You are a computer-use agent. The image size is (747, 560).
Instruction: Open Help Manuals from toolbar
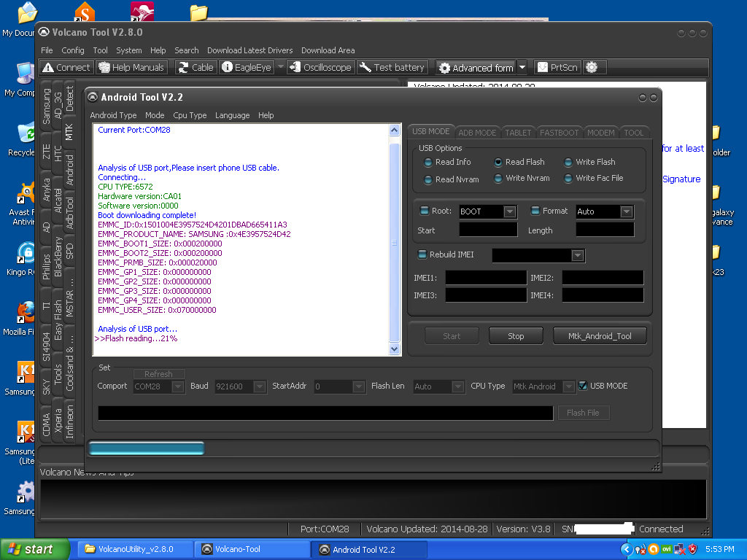(x=132, y=67)
